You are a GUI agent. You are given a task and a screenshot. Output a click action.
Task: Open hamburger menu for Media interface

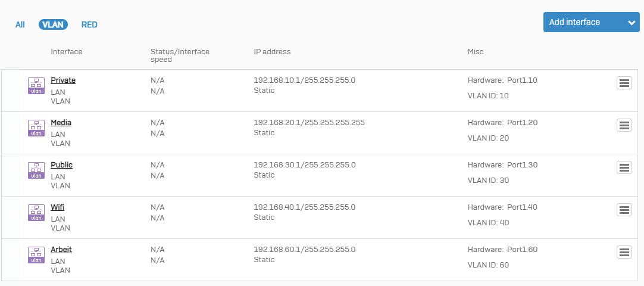click(624, 125)
